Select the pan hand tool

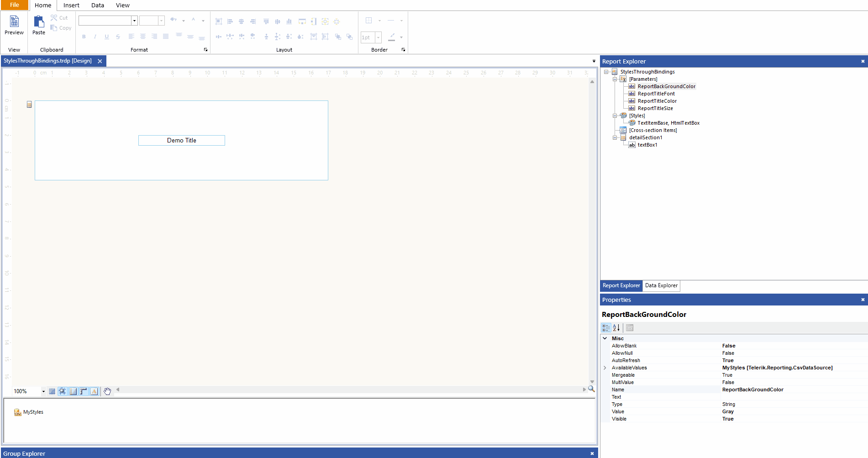click(x=107, y=391)
